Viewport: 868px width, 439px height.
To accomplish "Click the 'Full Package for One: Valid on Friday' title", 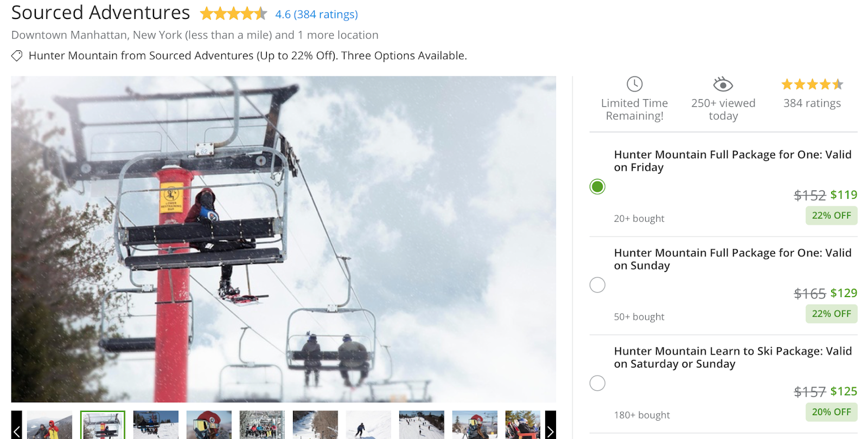I will (732, 161).
